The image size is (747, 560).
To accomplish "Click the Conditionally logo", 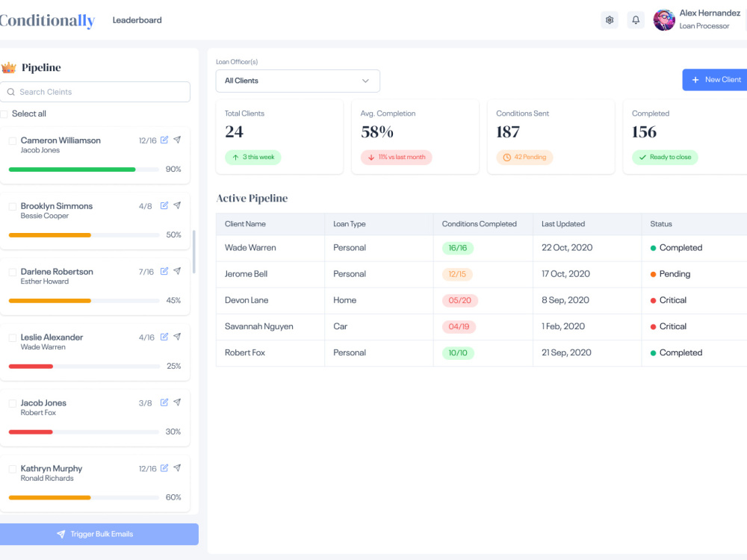I will coord(47,20).
